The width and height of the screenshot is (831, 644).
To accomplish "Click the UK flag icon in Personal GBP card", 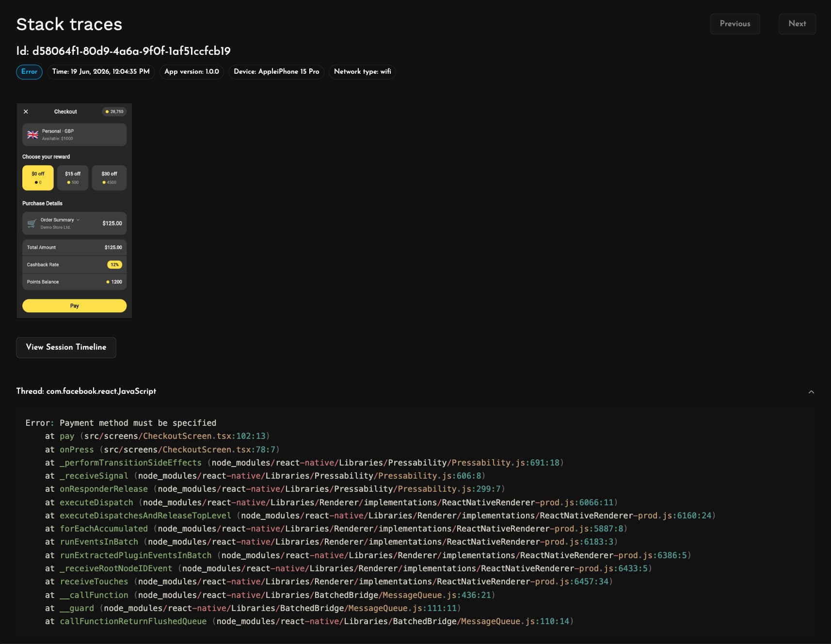I will click(32, 135).
